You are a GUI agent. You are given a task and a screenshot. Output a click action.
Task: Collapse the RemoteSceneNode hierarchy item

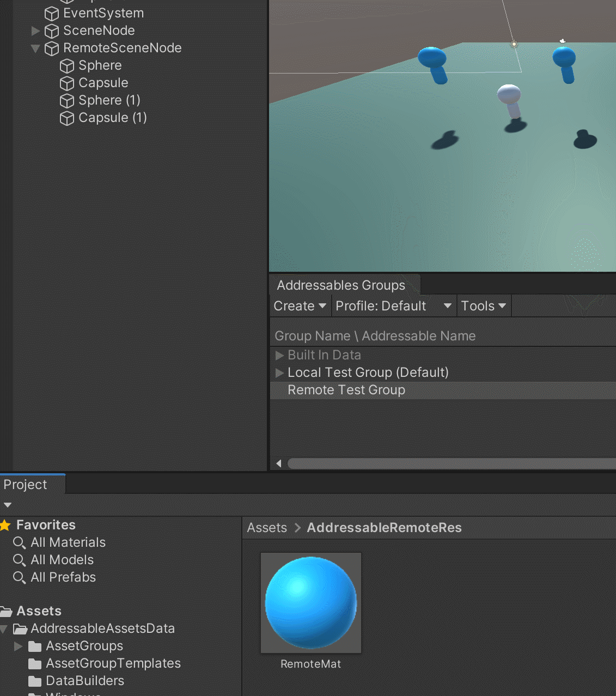[x=35, y=48]
